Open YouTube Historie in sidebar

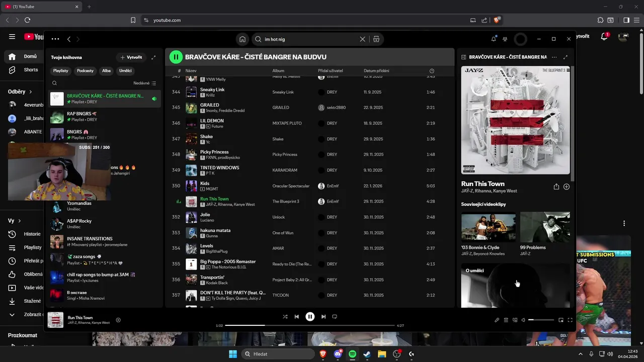pos(24,234)
